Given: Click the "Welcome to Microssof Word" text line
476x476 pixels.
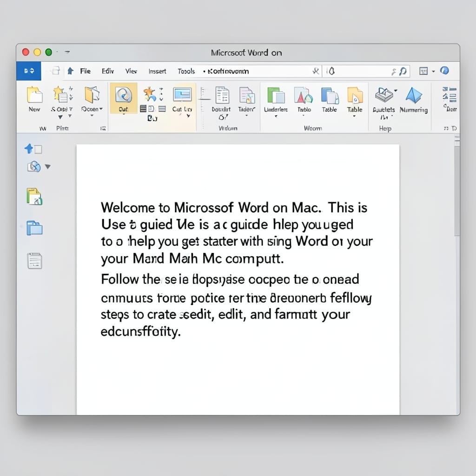Looking at the screenshot, I should coord(234,208).
